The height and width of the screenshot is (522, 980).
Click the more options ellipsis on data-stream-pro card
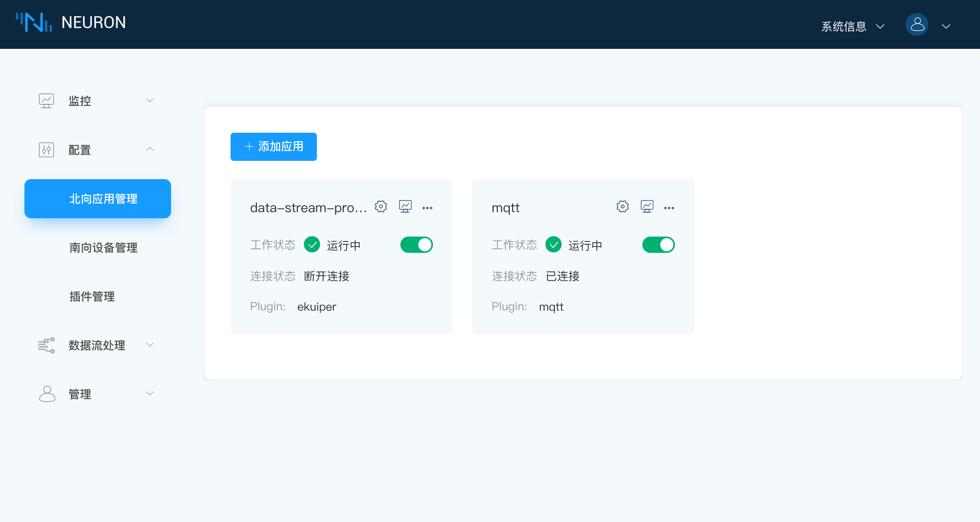(x=428, y=208)
